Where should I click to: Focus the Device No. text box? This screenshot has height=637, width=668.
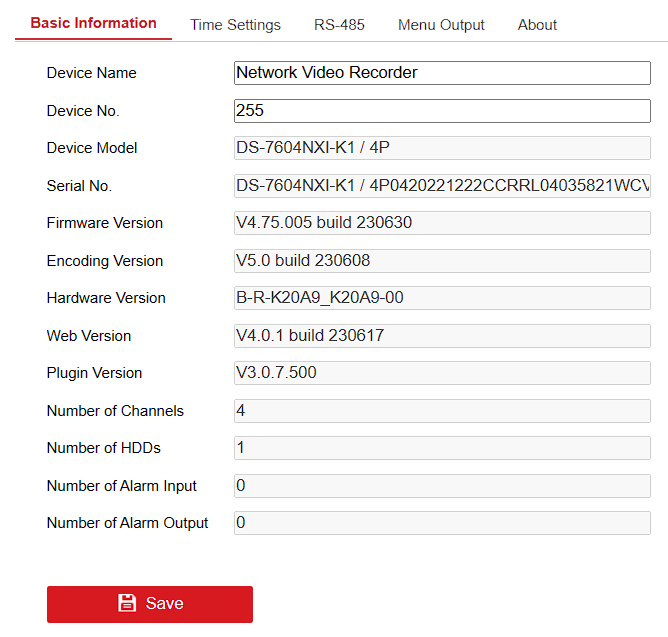pyautogui.click(x=442, y=110)
